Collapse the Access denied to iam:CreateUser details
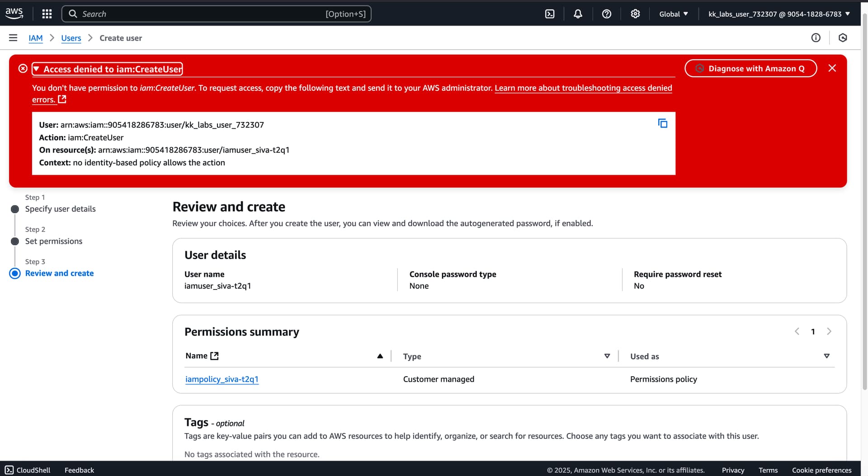The height and width of the screenshot is (476, 868). pos(107,69)
